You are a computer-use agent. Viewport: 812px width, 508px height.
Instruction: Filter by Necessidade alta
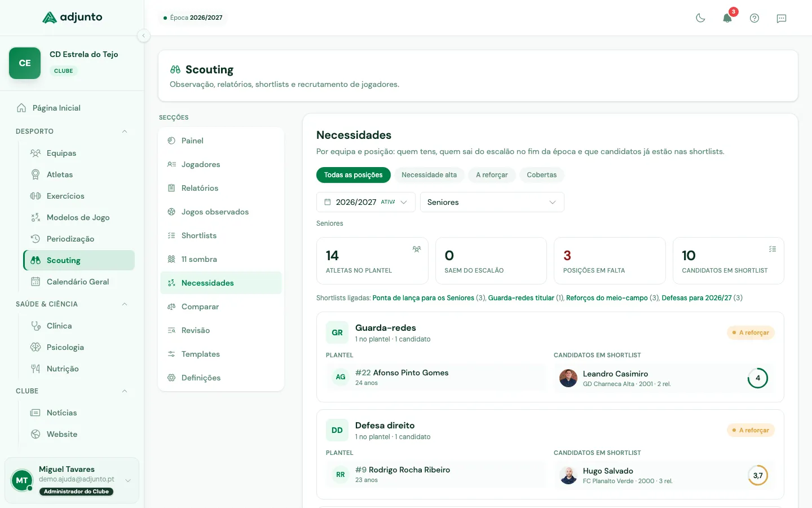429,175
